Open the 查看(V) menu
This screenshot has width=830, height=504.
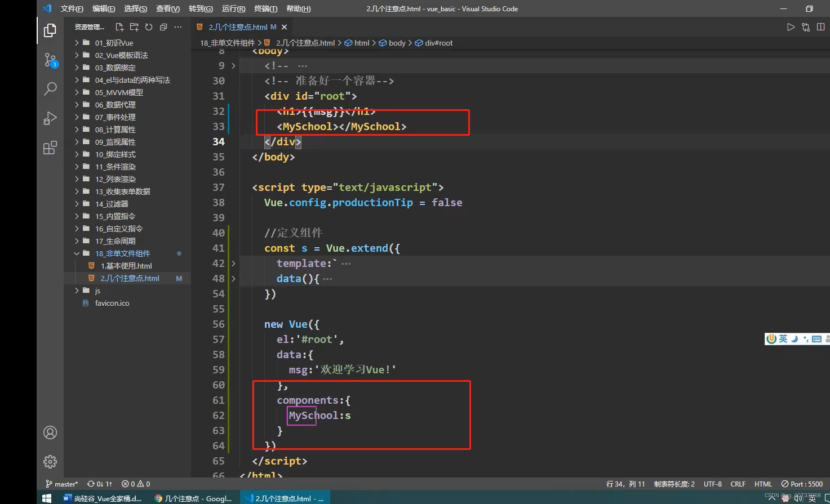pos(168,8)
